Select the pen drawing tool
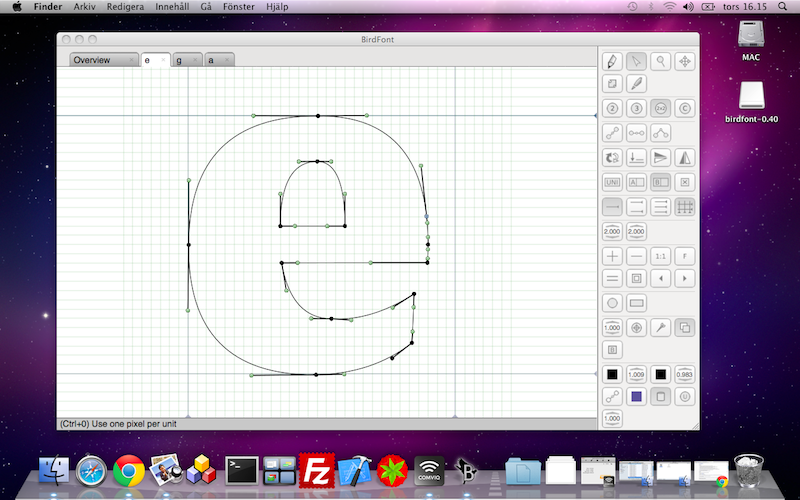This screenshot has width=800, height=500. click(612, 61)
